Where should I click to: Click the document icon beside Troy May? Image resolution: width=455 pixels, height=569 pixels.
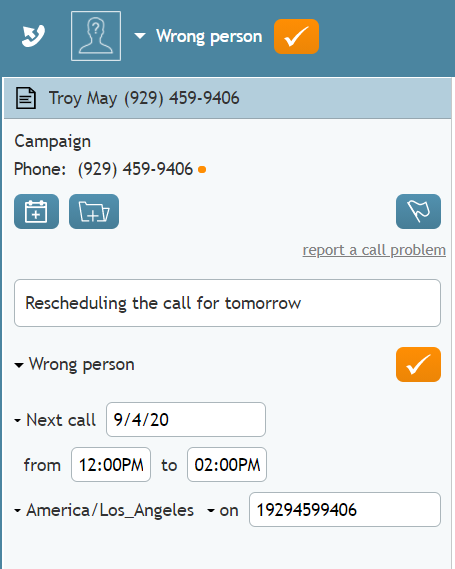[26, 98]
